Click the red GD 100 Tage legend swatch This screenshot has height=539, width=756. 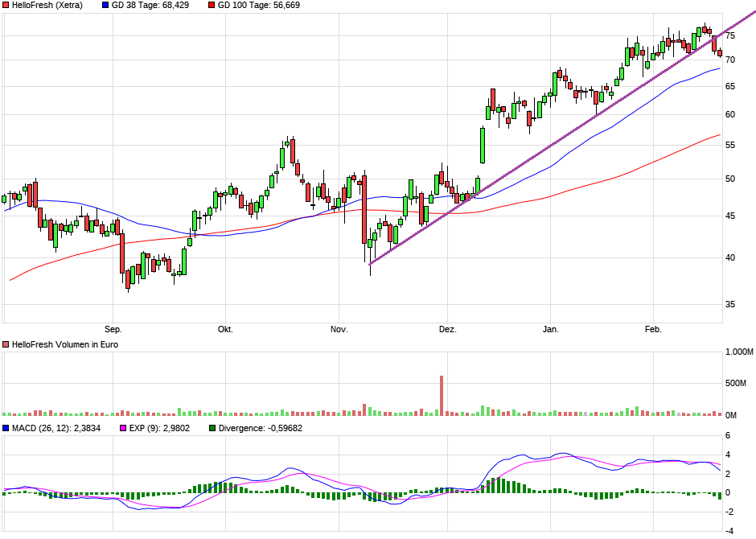pyautogui.click(x=212, y=6)
